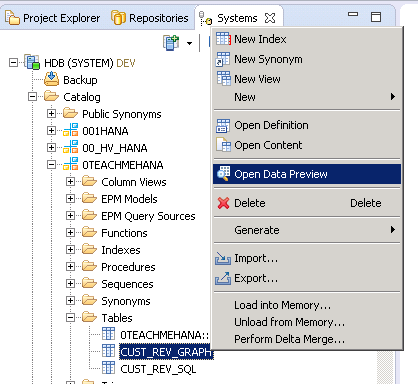Click the HDB system server icon
Screen dimensions: 418x384
(32, 62)
